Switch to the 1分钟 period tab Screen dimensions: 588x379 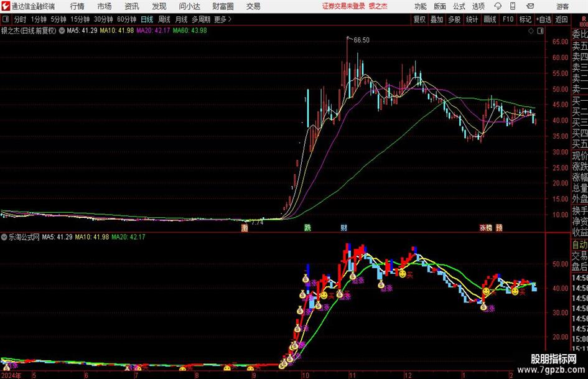point(39,19)
